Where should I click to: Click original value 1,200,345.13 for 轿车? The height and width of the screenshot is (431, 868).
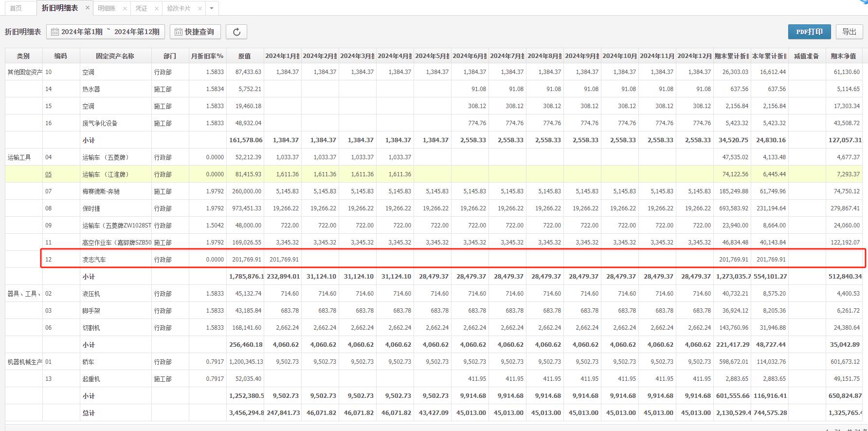245,362
